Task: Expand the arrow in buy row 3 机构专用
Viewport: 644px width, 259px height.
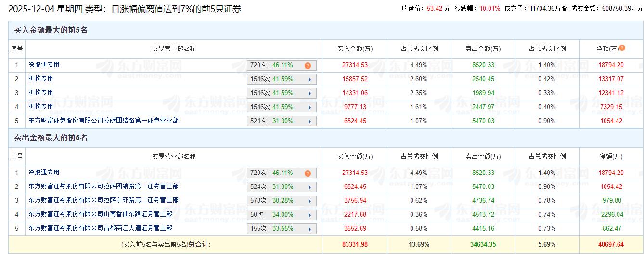Action: tap(309, 94)
